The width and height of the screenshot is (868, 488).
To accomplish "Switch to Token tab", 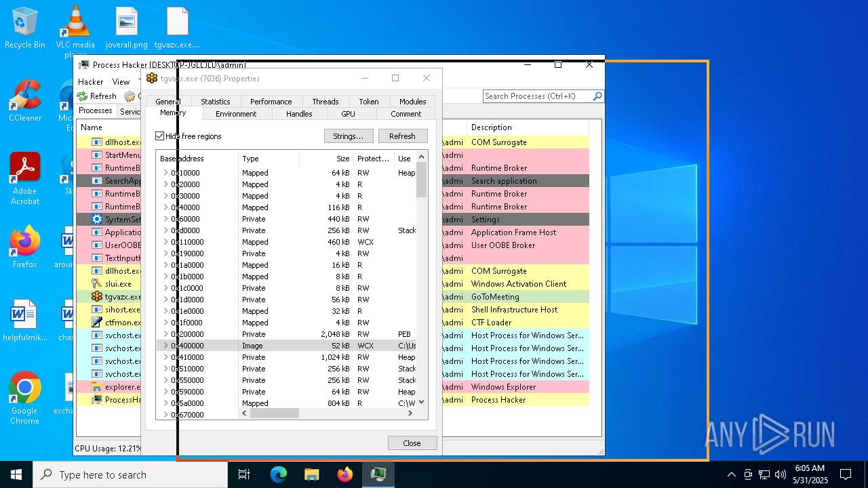I will click(369, 102).
